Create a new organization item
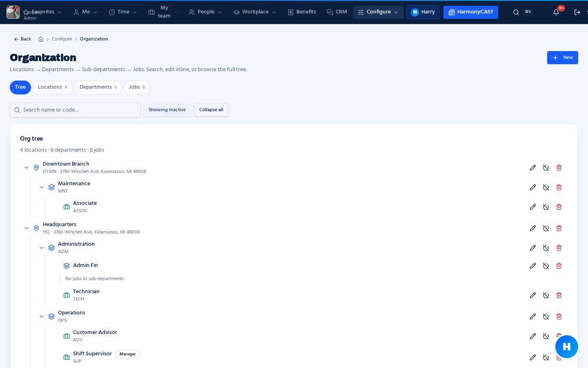This screenshot has height=368, width=588. coord(563,58)
